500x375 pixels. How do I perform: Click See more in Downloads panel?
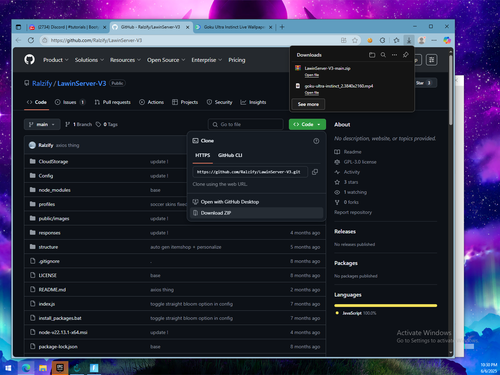coord(308,104)
